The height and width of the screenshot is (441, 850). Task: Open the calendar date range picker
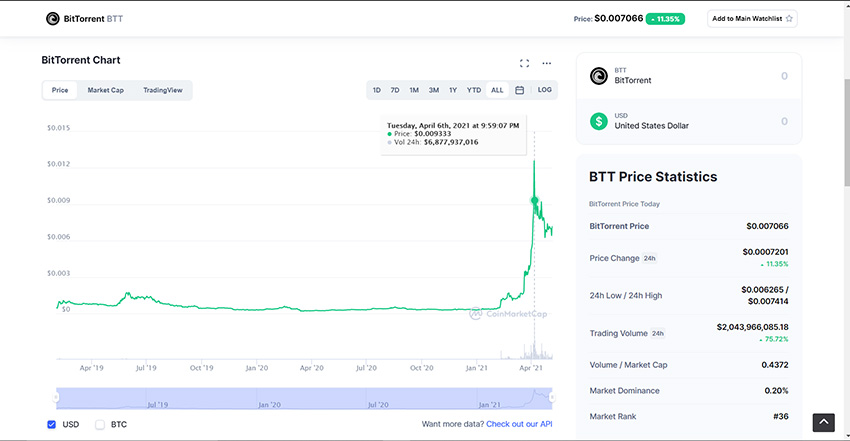click(x=519, y=90)
